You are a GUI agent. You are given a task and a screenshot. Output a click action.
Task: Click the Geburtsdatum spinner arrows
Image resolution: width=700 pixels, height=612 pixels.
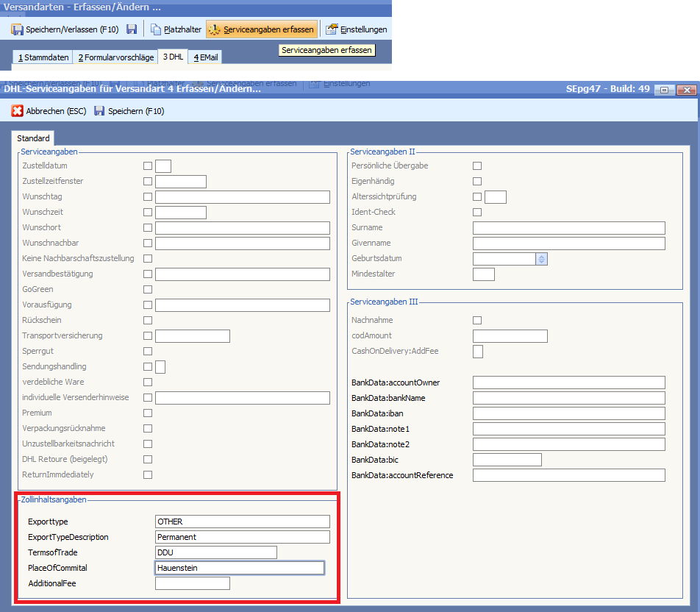[542, 259]
